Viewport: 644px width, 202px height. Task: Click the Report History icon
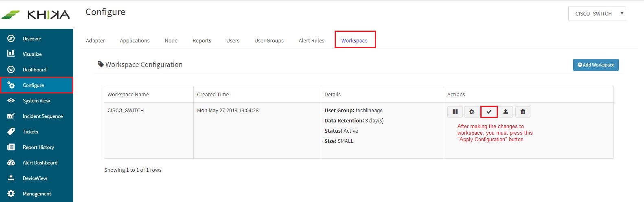click(11, 147)
